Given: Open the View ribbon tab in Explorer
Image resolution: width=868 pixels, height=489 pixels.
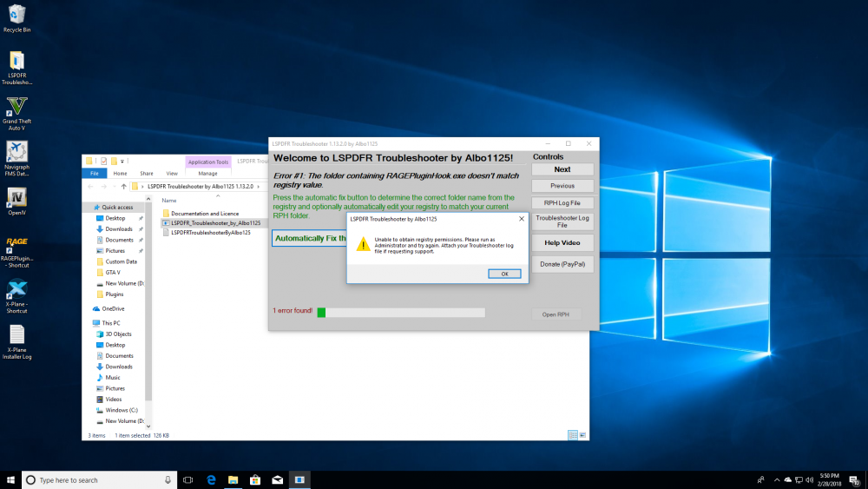Looking at the screenshot, I should [x=172, y=174].
